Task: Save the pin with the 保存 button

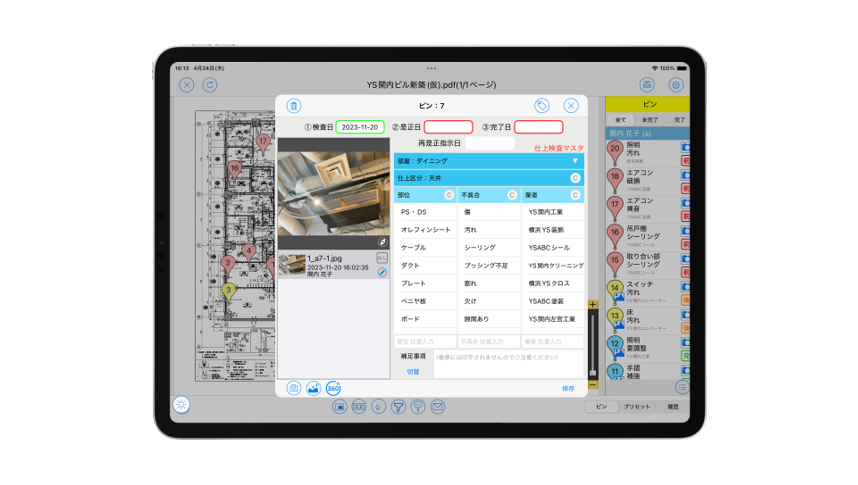Action: [568, 388]
